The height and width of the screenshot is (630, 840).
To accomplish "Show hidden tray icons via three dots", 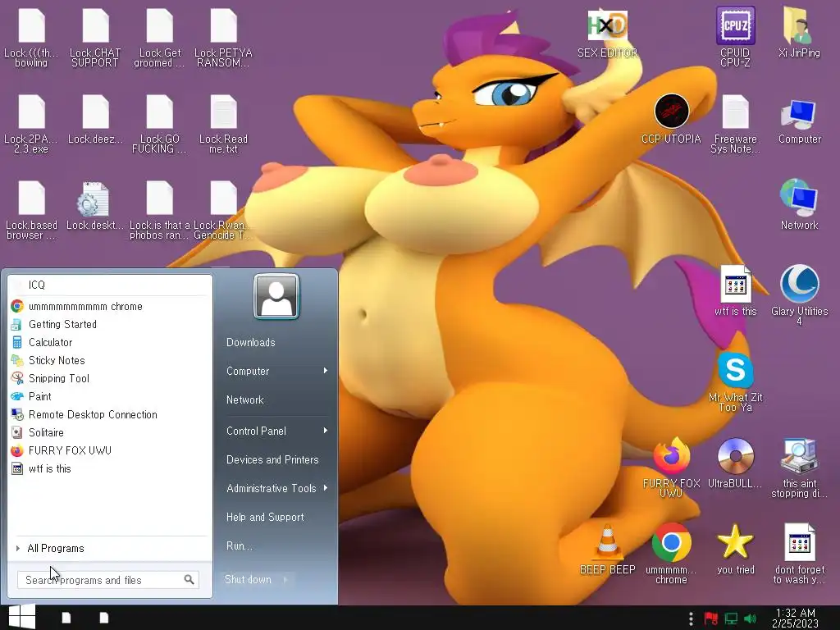I will pyautogui.click(x=691, y=619).
